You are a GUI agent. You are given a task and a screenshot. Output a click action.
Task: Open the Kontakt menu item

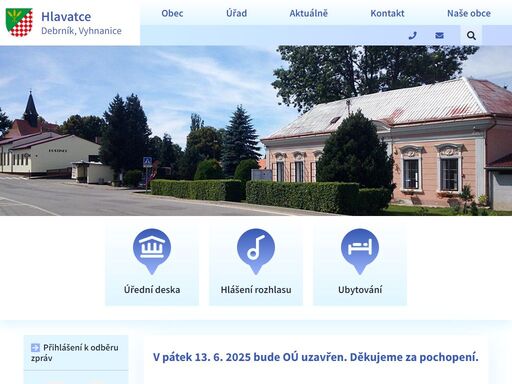point(387,13)
